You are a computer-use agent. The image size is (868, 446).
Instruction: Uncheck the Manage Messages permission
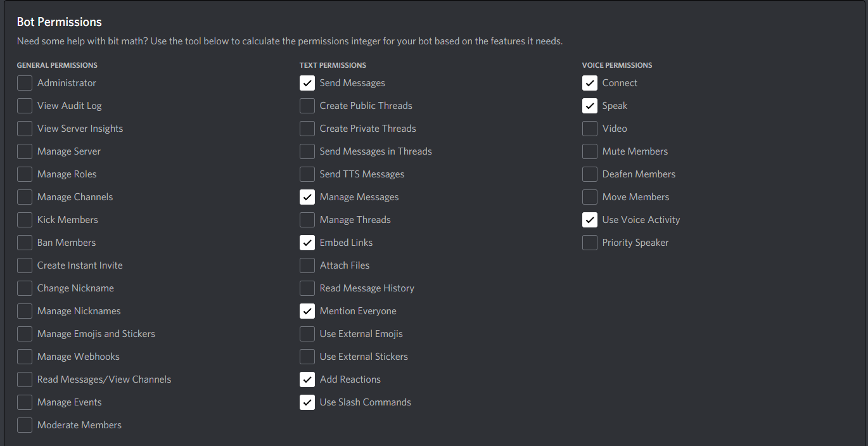(x=307, y=196)
